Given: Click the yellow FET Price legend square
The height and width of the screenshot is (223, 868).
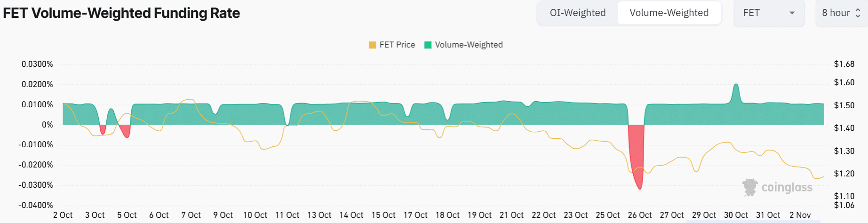Looking at the screenshot, I should [x=372, y=45].
